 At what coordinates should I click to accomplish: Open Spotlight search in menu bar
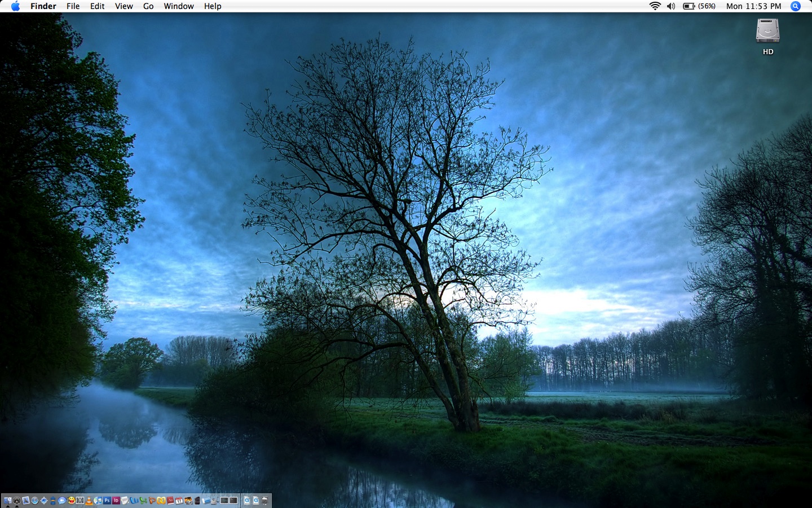pyautogui.click(x=796, y=6)
